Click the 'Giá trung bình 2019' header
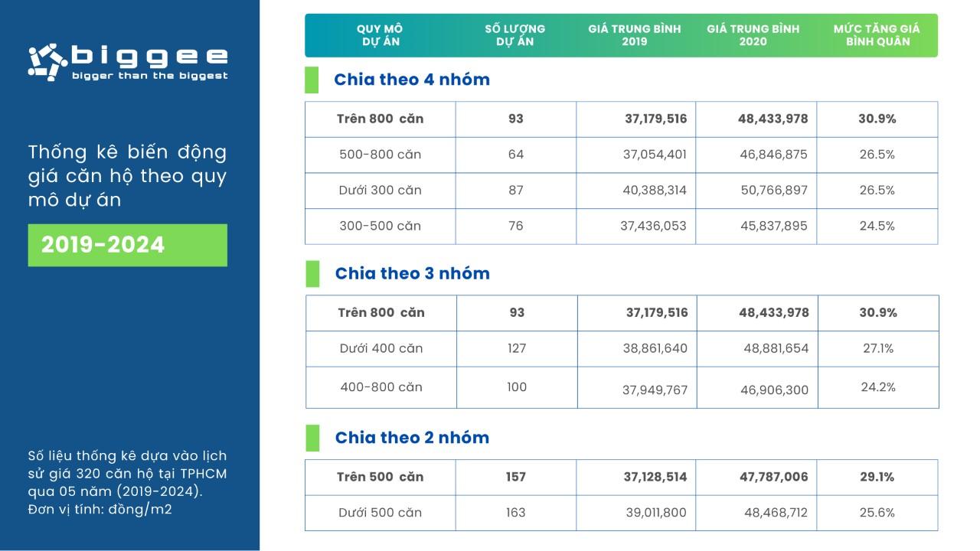 click(635, 35)
